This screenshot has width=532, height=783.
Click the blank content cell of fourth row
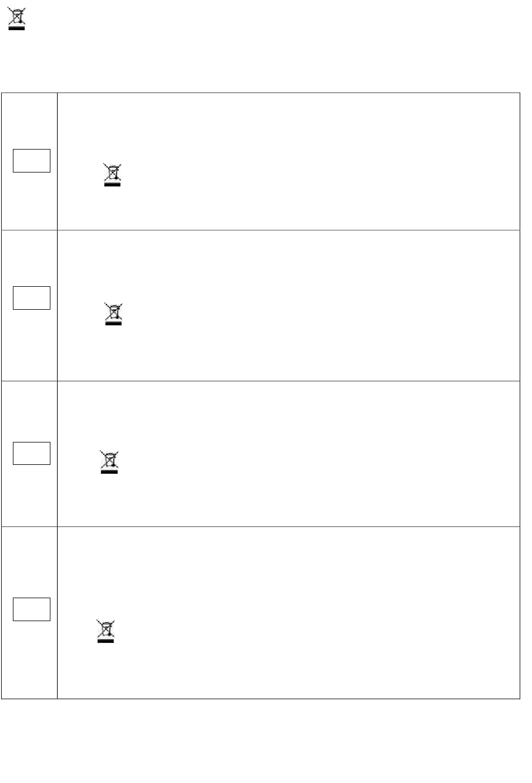(x=288, y=612)
